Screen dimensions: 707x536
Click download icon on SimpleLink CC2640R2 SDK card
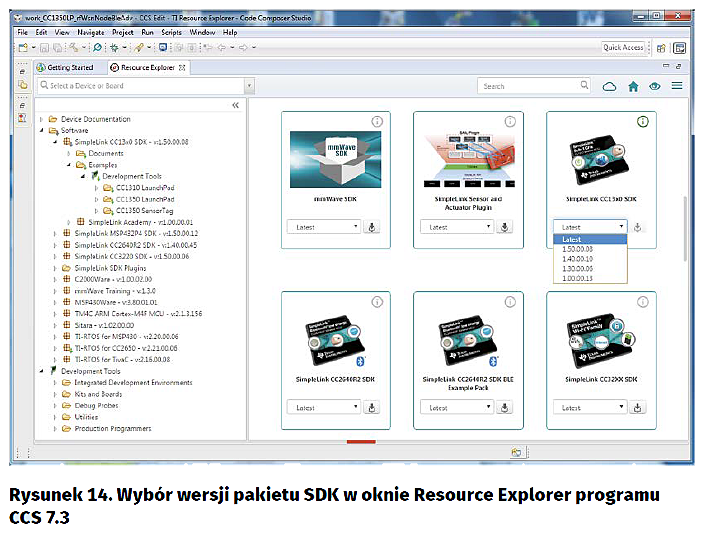[x=372, y=407]
